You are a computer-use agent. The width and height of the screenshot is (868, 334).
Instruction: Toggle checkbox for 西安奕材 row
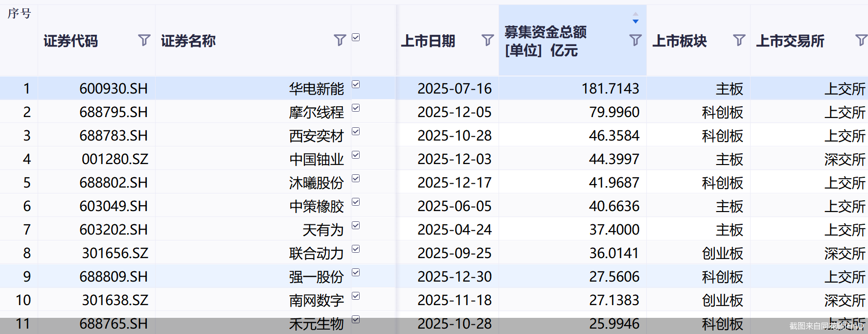(x=356, y=131)
